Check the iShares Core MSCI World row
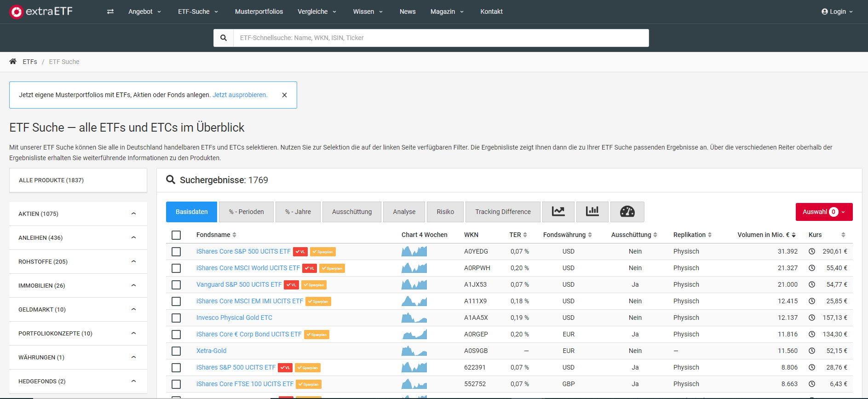Viewport: 868px width, 399px height. tap(176, 268)
